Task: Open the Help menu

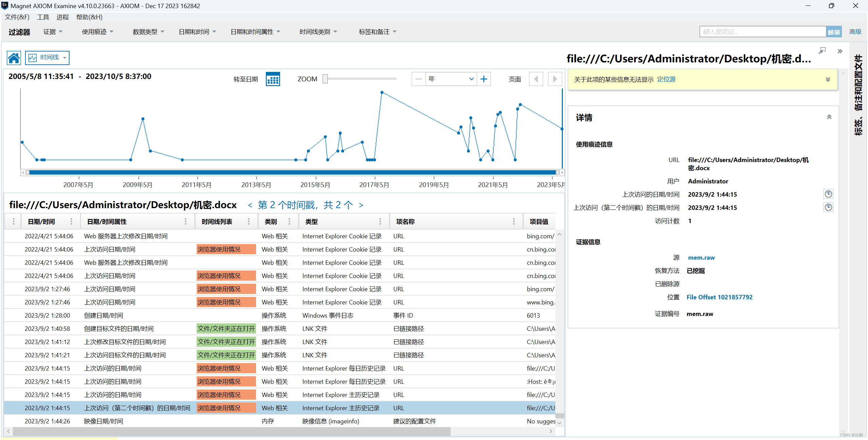Action: (89, 17)
